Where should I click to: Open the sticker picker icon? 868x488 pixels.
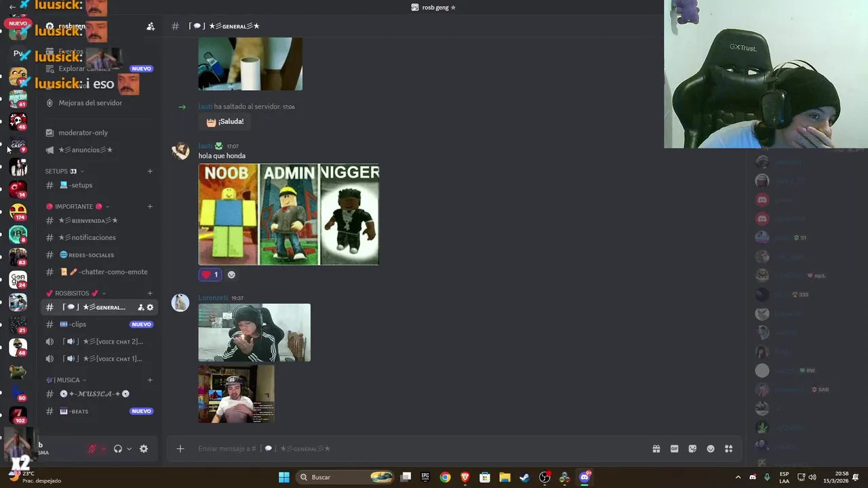pyautogui.click(x=692, y=449)
